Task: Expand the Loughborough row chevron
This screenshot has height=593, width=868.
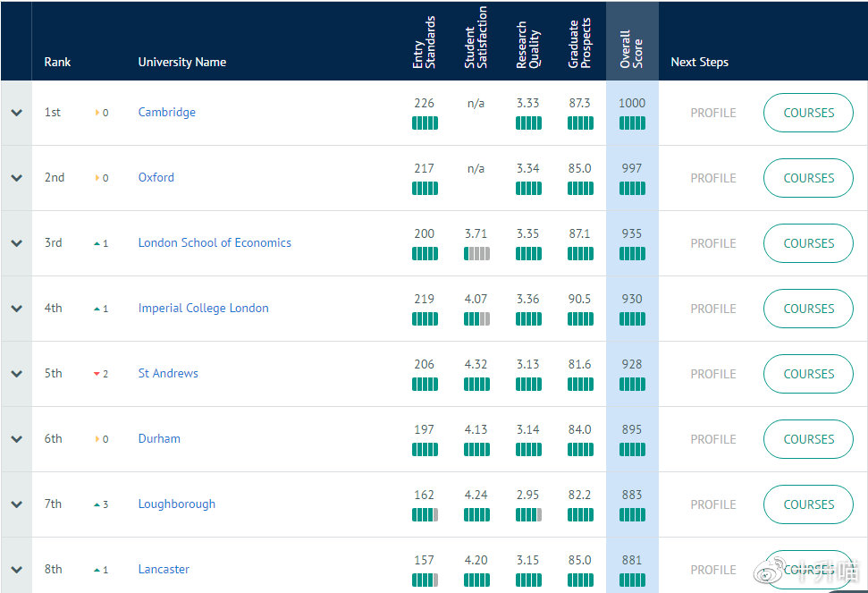Action: coord(17,504)
